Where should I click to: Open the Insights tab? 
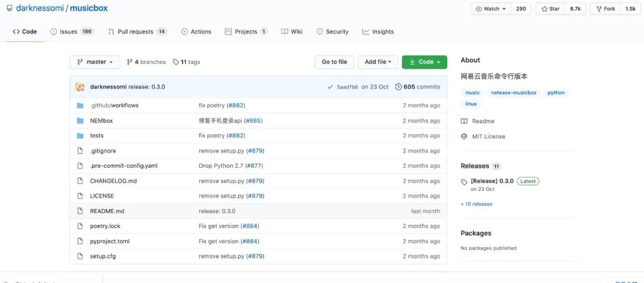378,32
